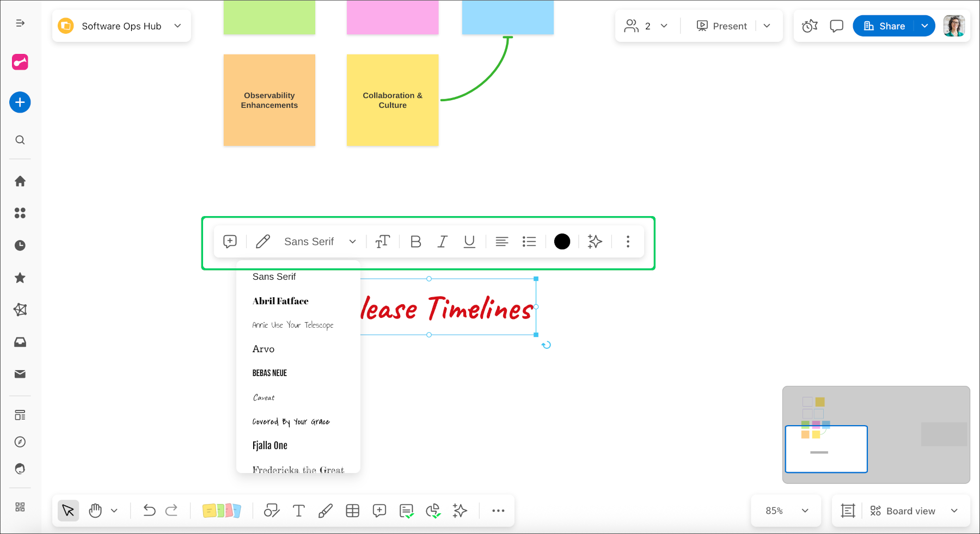The height and width of the screenshot is (534, 980).
Task: Select Bebas Neue from the font list
Action: pyautogui.click(x=270, y=372)
